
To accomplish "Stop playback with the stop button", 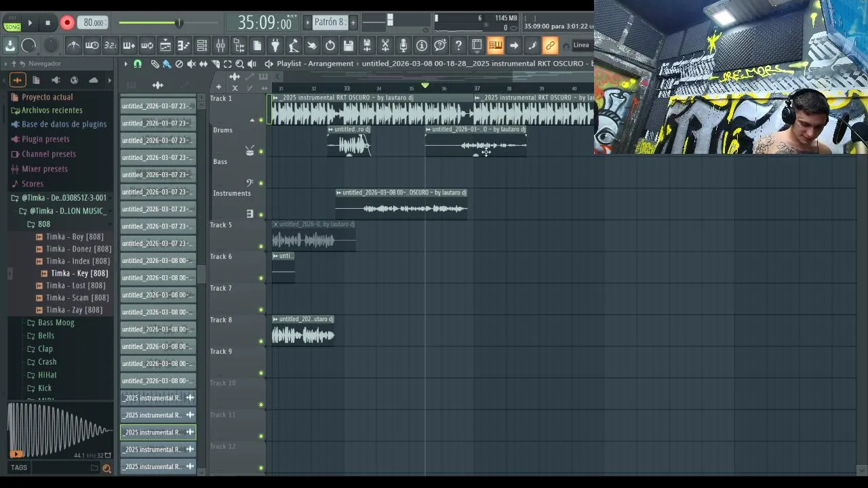I will [x=47, y=22].
